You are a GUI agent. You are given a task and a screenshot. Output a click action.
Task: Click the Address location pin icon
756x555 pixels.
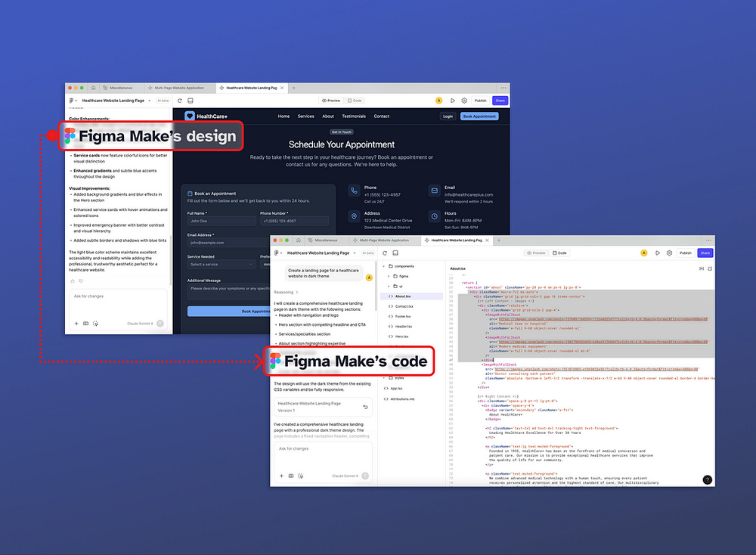coord(353,217)
